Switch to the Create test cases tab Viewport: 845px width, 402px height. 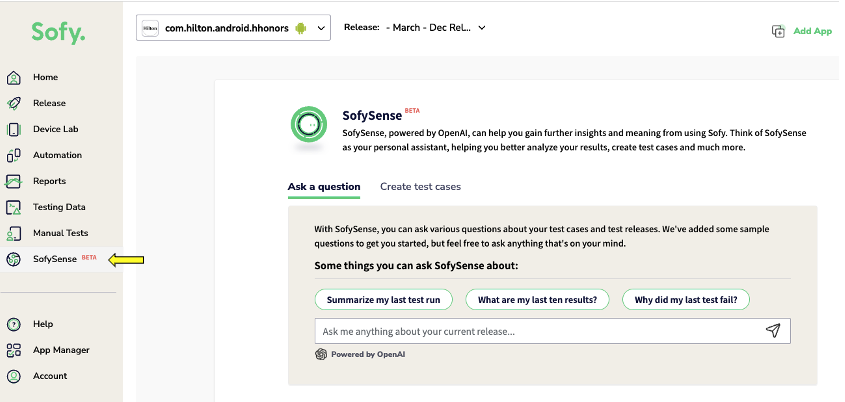[420, 187]
